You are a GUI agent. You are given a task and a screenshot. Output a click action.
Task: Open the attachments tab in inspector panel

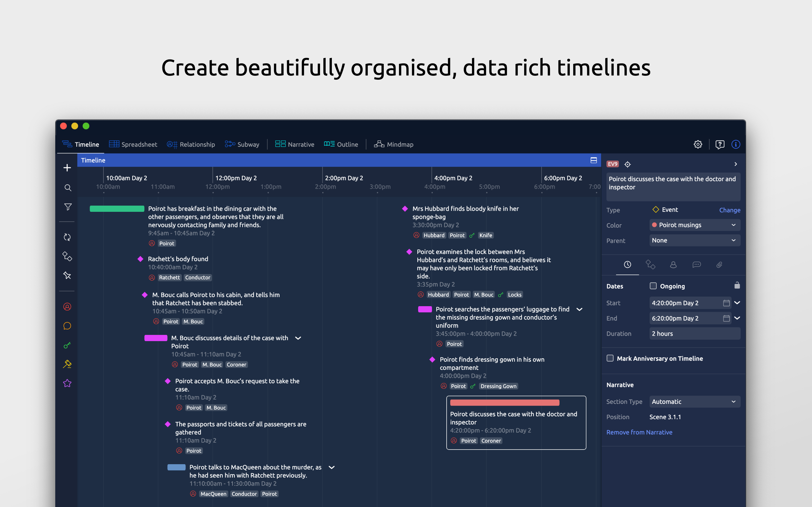coord(719,265)
